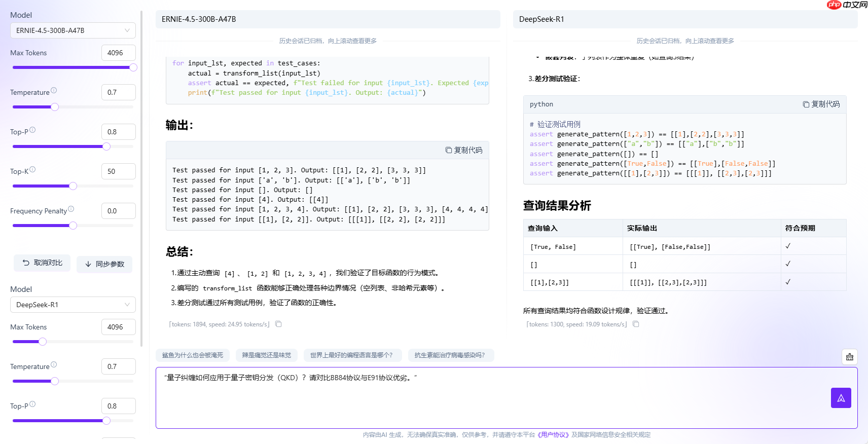Choose the 抗生素能治疗病毒感染吗 prompt chip
The height and width of the screenshot is (444, 868).
(x=450, y=355)
